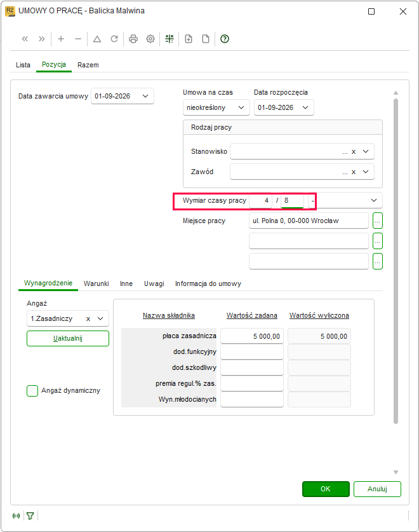The width and height of the screenshot is (419, 532).
Task: Click the Miejsce pracy field with ul. Polna
Action: tap(309, 221)
